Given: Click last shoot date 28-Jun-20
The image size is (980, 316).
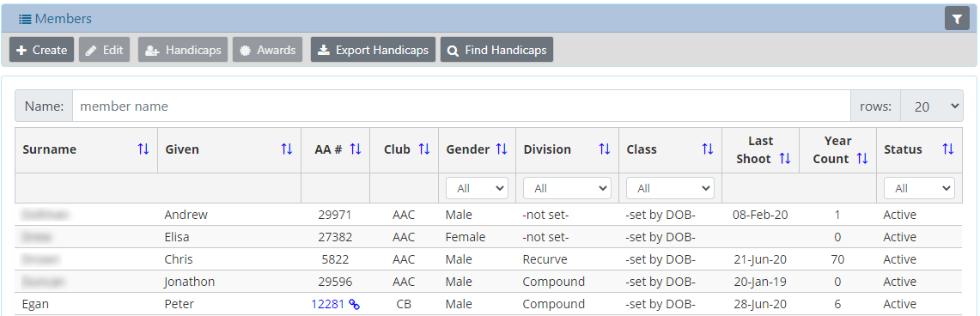Looking at the screenshot, I should click(761, 304).
